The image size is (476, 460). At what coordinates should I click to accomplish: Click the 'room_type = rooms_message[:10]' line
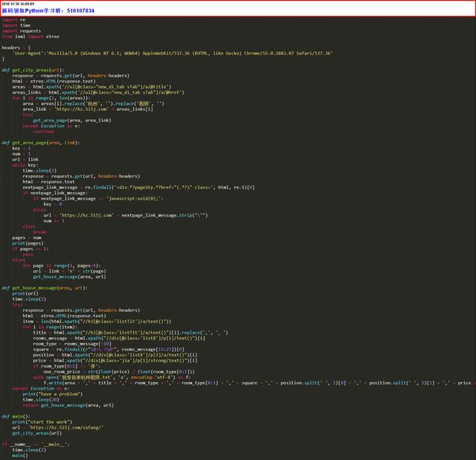click(72, 344)
